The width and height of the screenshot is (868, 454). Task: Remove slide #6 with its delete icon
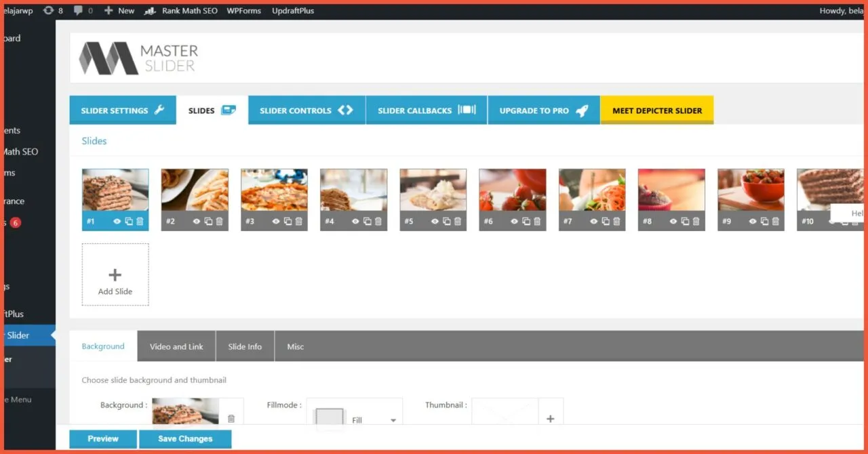(536, 221)
